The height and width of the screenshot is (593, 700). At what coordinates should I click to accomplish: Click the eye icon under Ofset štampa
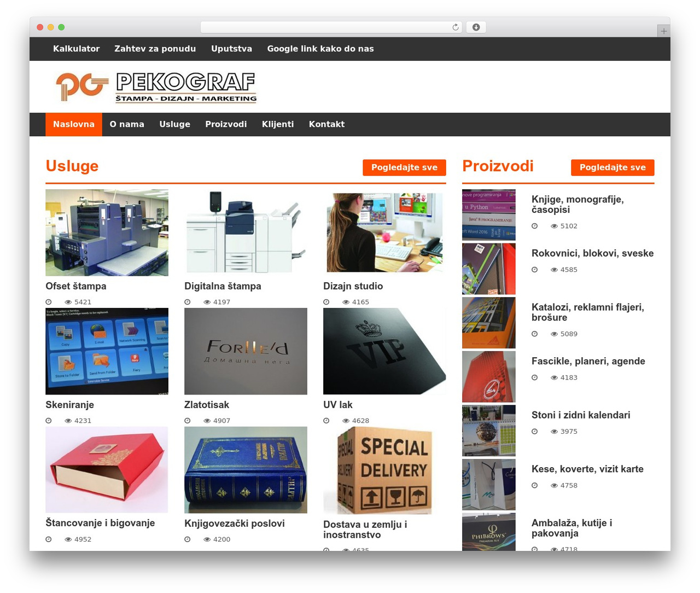pos(68,302)
